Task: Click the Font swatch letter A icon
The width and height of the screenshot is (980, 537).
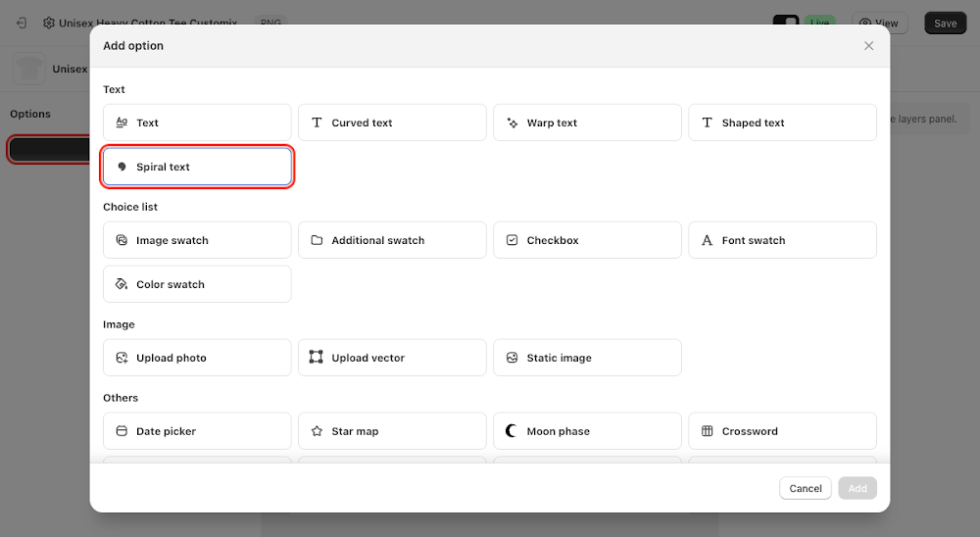Action: click(x=707, y=240)
